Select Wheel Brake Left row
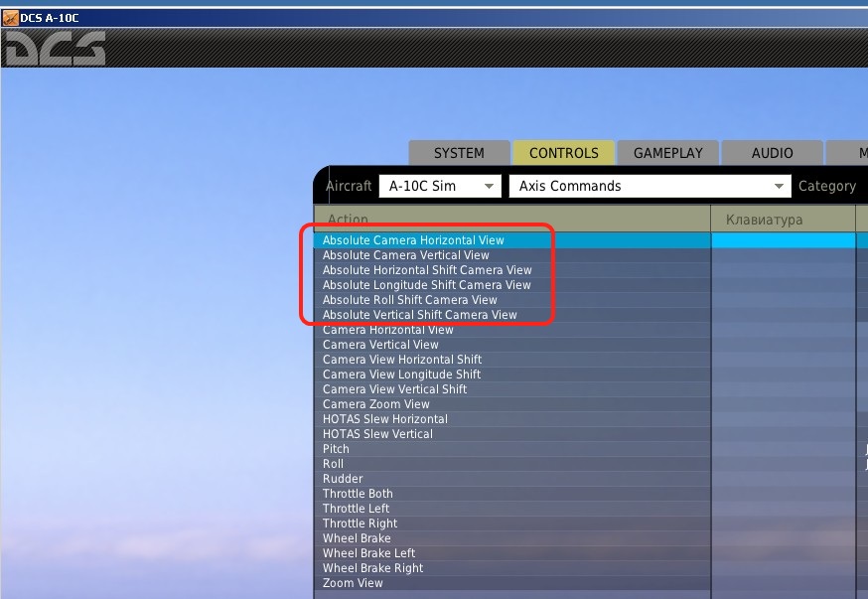This screenshot has height=599, width=868. click(512, 554)
